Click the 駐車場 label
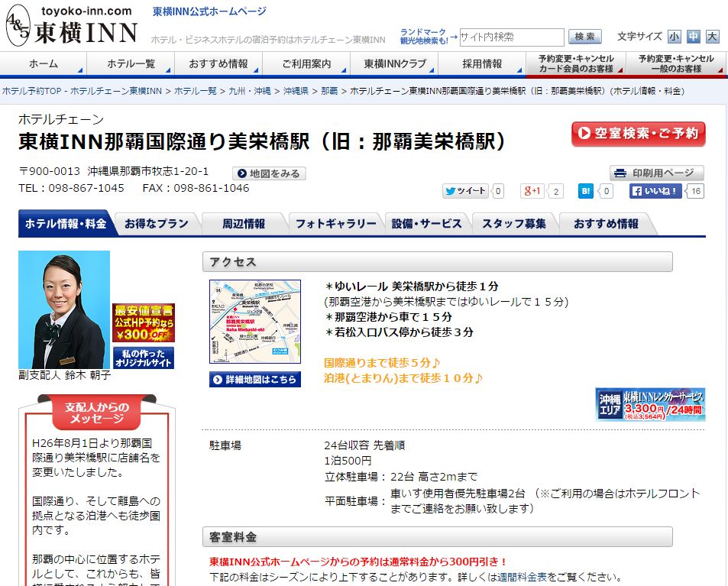The height and width of the screenshot is (586, 728). [x=225, y=445]
